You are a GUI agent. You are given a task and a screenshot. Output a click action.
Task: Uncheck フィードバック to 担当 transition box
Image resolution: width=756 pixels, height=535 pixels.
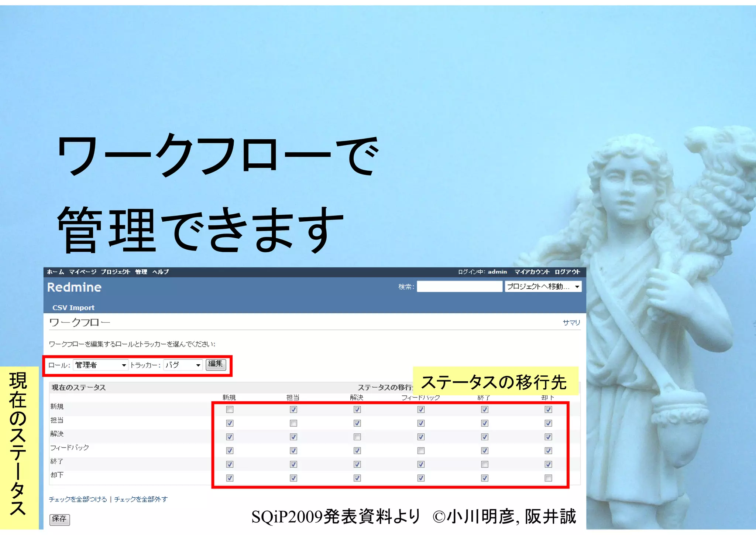(x=293, y=450)
